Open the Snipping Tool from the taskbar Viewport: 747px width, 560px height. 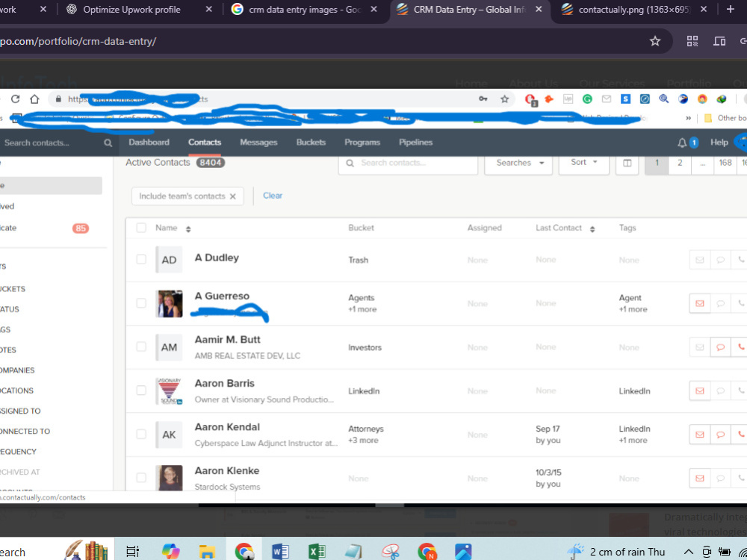(x=390, y=552)
